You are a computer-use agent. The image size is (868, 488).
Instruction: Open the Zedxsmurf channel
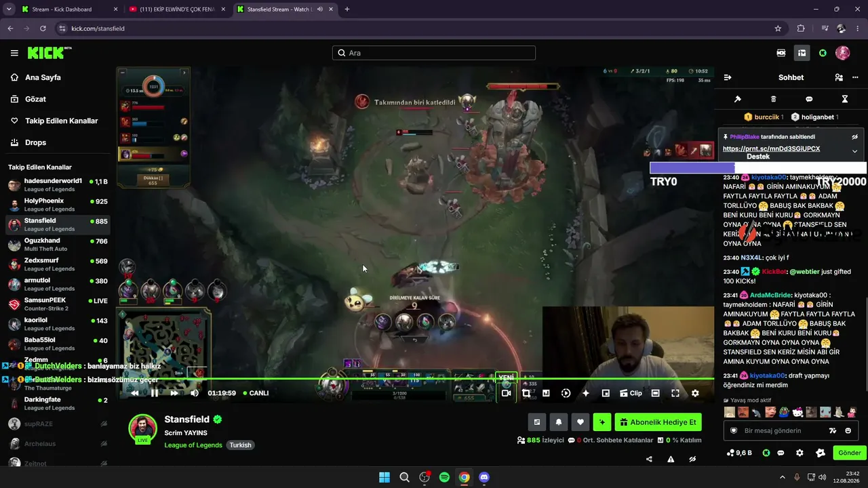click(58, 264)
